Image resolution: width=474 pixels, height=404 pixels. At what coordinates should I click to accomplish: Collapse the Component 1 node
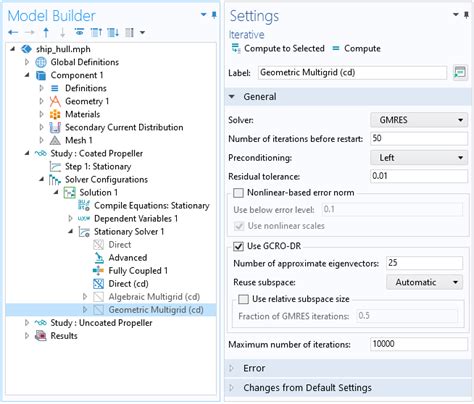point(27,75)
